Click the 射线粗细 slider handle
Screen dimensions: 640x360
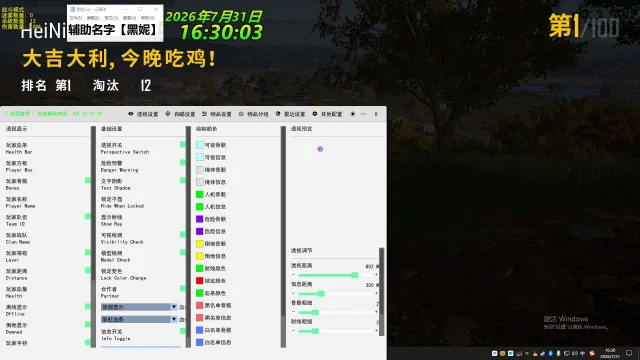[x=315, y=331]
